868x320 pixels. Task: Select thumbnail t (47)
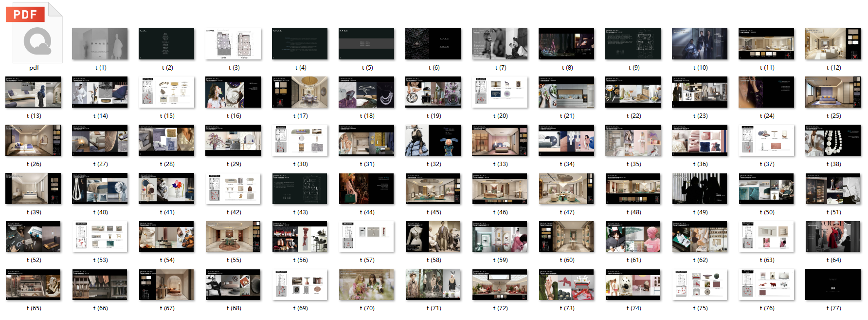[x=566, y=188]
